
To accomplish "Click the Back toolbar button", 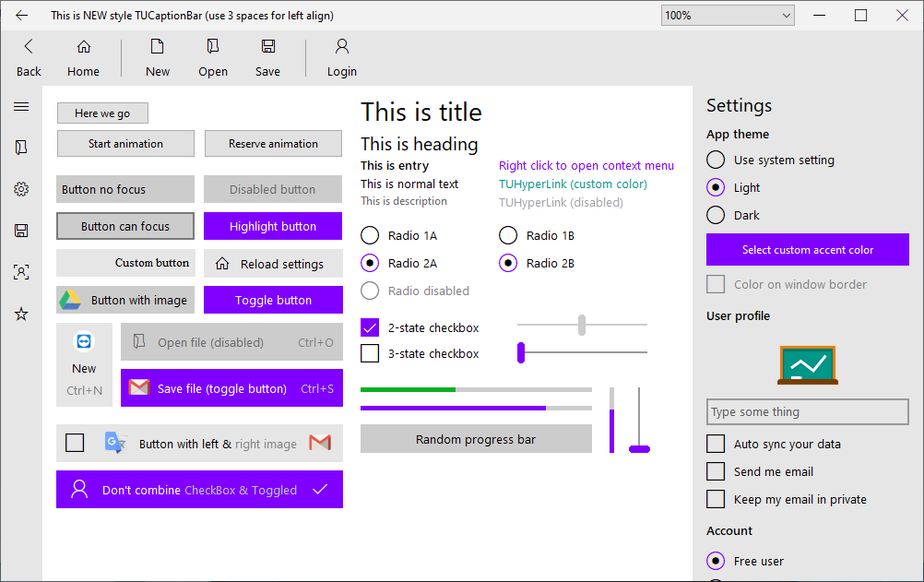I will click(x=29, y=58).
